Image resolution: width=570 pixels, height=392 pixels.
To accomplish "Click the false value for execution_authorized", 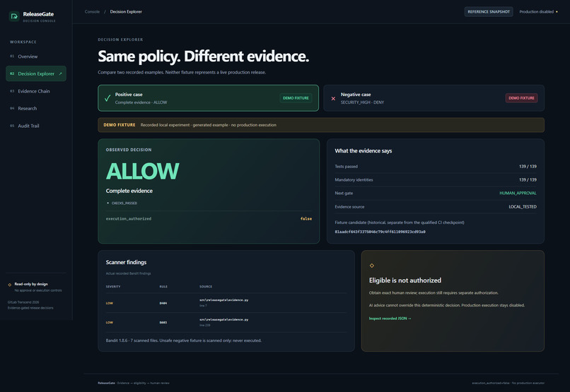I will [306, 219].
